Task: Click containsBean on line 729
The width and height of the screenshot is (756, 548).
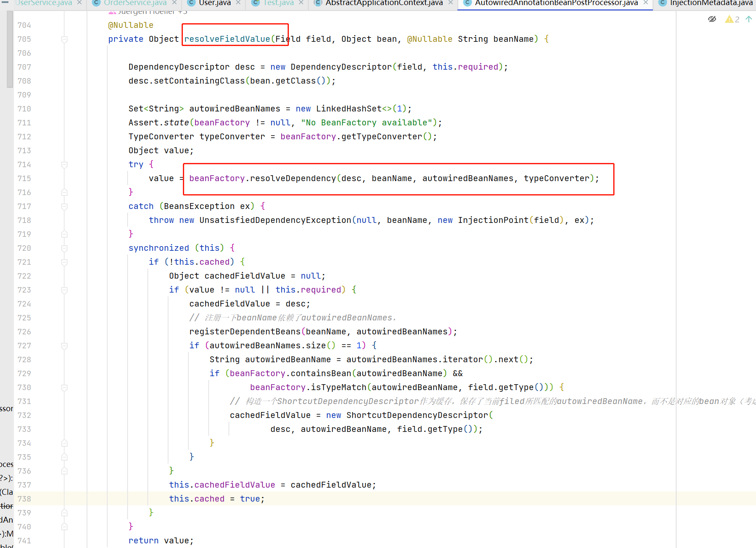Action: (x=321, y=374)
